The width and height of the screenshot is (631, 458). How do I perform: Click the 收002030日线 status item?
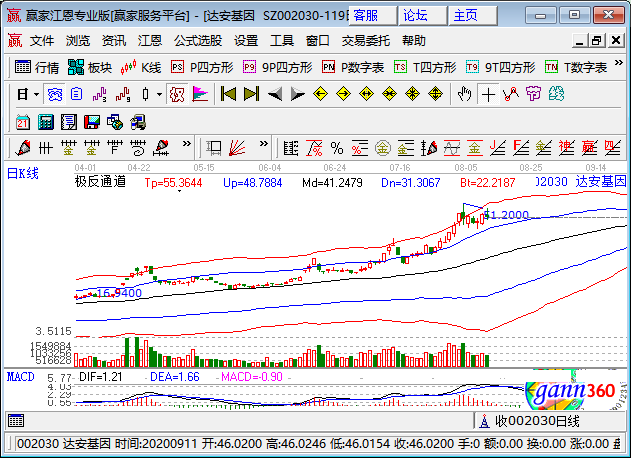click(x=529, y=421)
